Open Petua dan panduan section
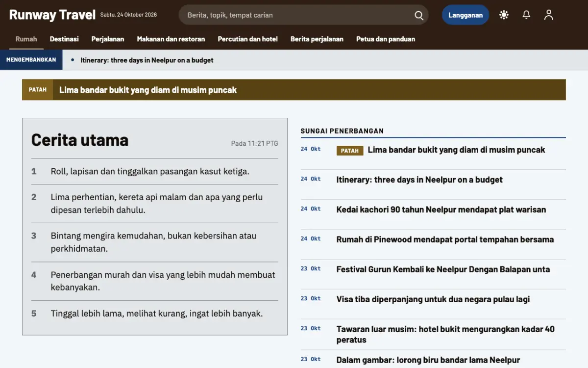 point(386,39)
